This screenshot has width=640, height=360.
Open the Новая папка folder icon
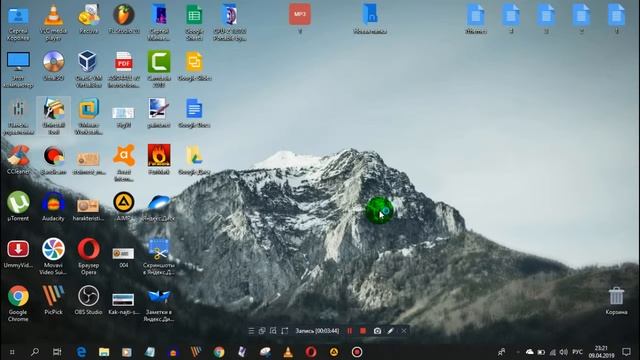[370, 19]
